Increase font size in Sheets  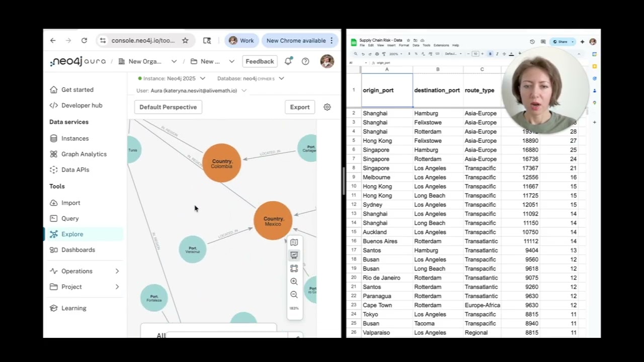point(482,54)
